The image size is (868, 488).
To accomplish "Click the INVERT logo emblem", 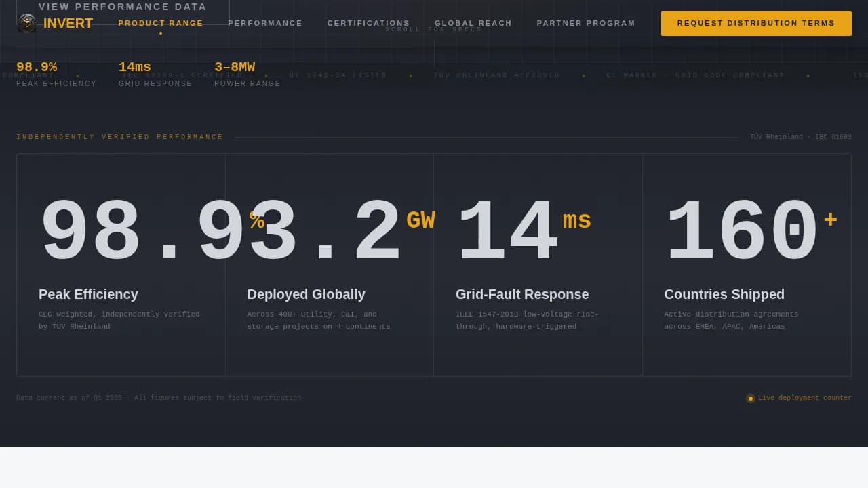I will click(x=26, y=22).
